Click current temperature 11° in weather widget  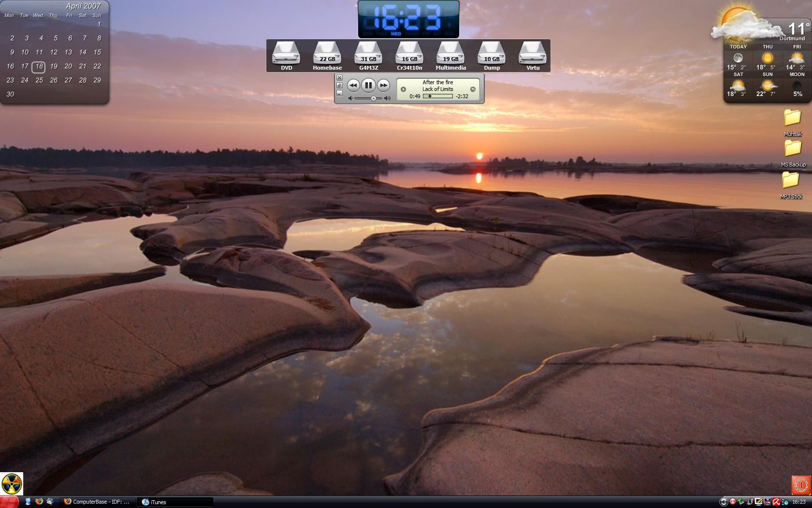point(798,28)
